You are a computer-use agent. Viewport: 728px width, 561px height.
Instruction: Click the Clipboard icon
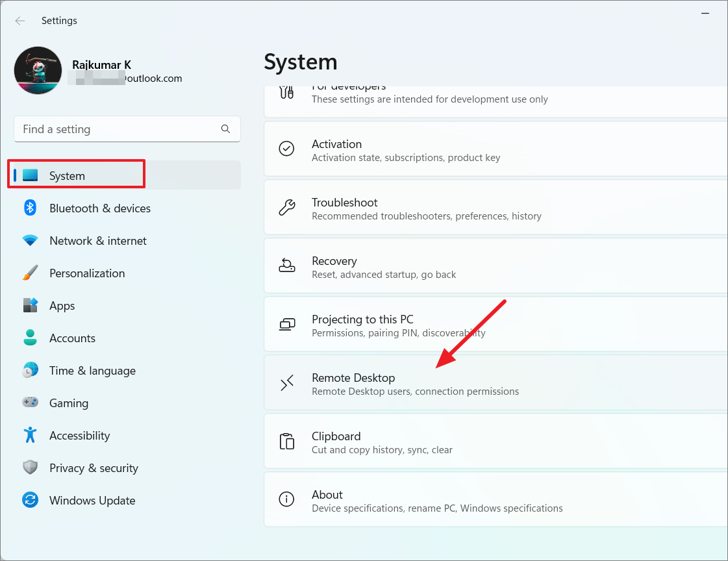pos(286,441)
